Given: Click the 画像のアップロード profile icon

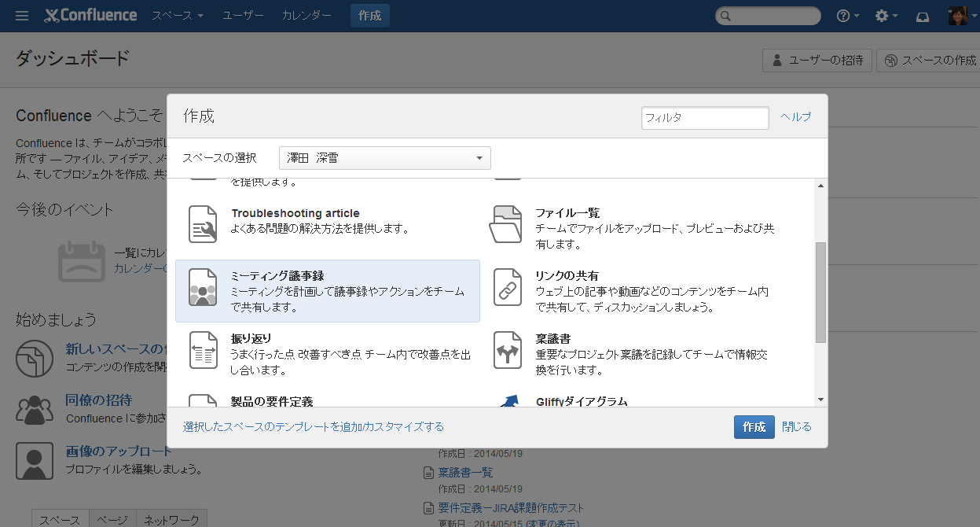Looking at the screenshot, I should coord(35,460).
